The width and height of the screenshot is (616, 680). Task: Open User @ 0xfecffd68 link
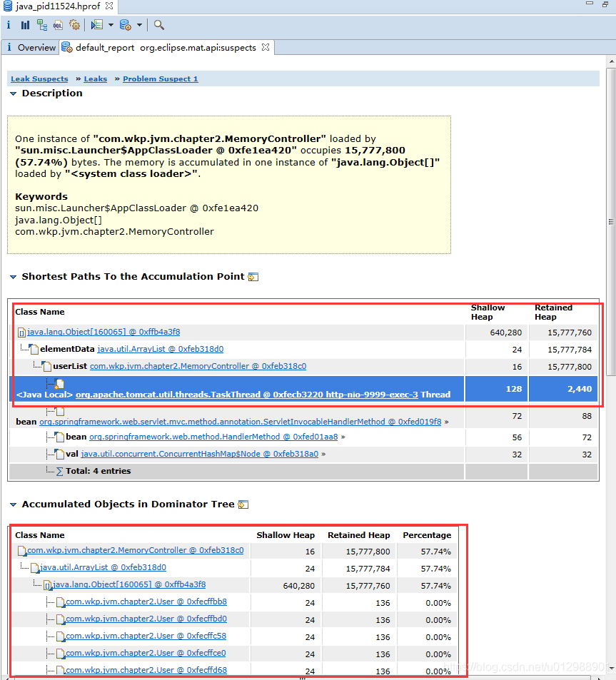point(146,670)
